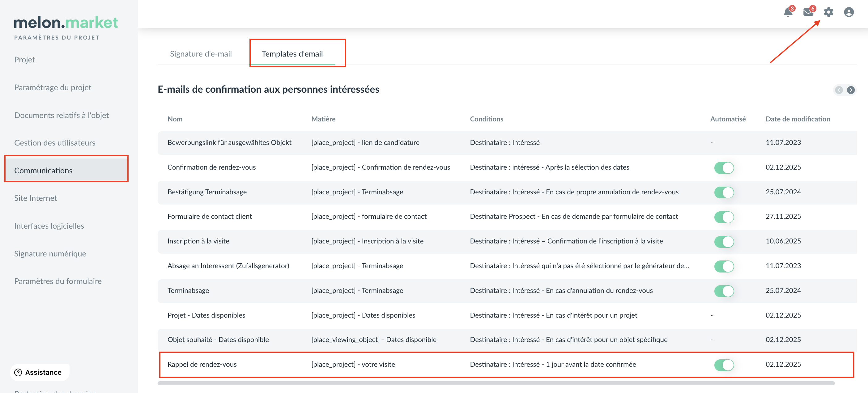
Task: Open the messages envelope icon
Action: 808,12
